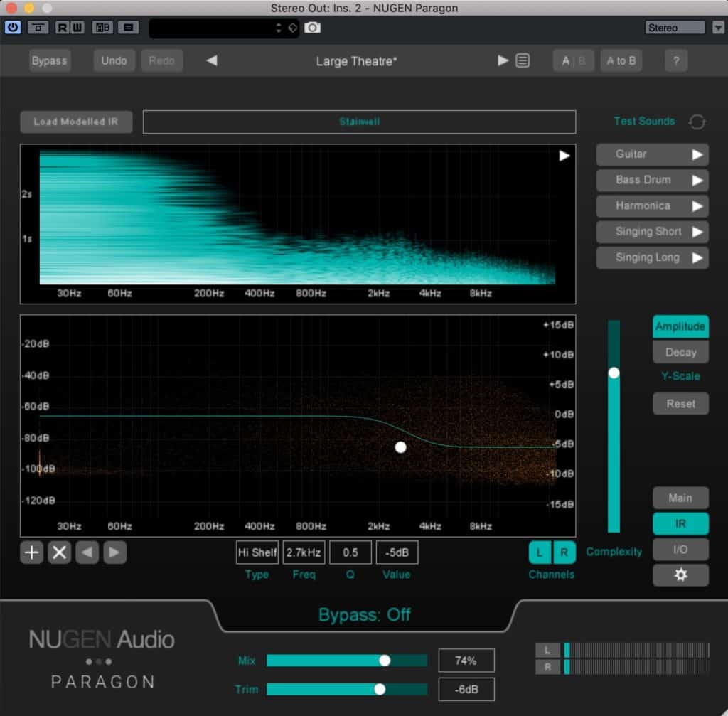The width and height of the screenshot is (728, 716).
Task: Switch to Decay view
Action: [680, 352]
